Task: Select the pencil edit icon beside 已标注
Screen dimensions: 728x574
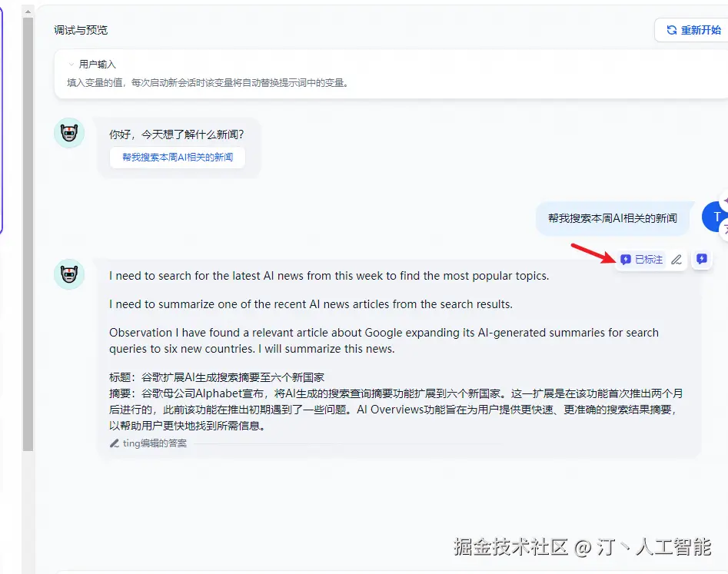Action: click(x=676, y=259)
